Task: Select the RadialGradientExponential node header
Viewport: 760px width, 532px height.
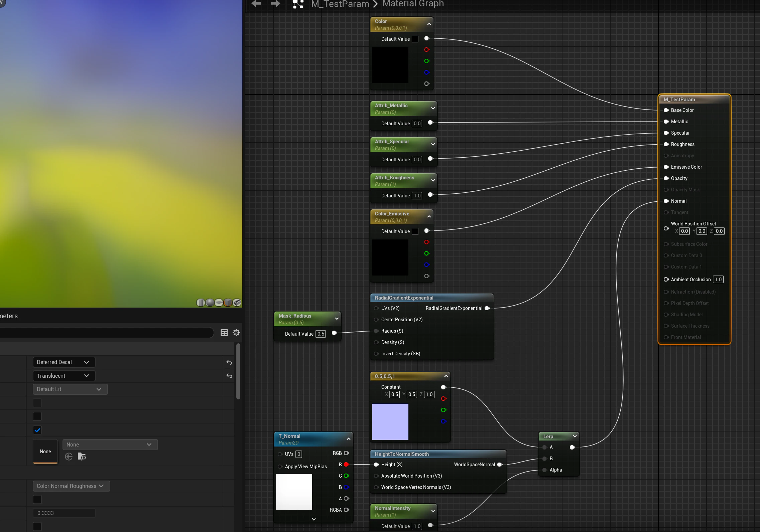Action: [x=432, y=298]
